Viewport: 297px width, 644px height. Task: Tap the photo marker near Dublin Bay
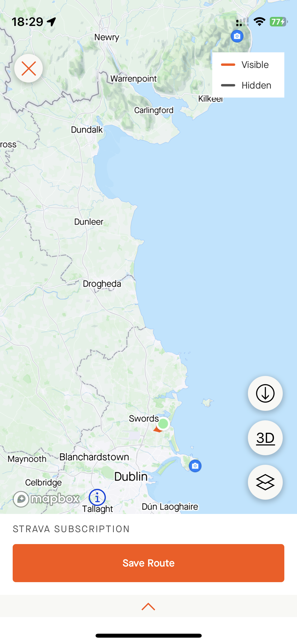pyautogui.click(x=195, y=466)
